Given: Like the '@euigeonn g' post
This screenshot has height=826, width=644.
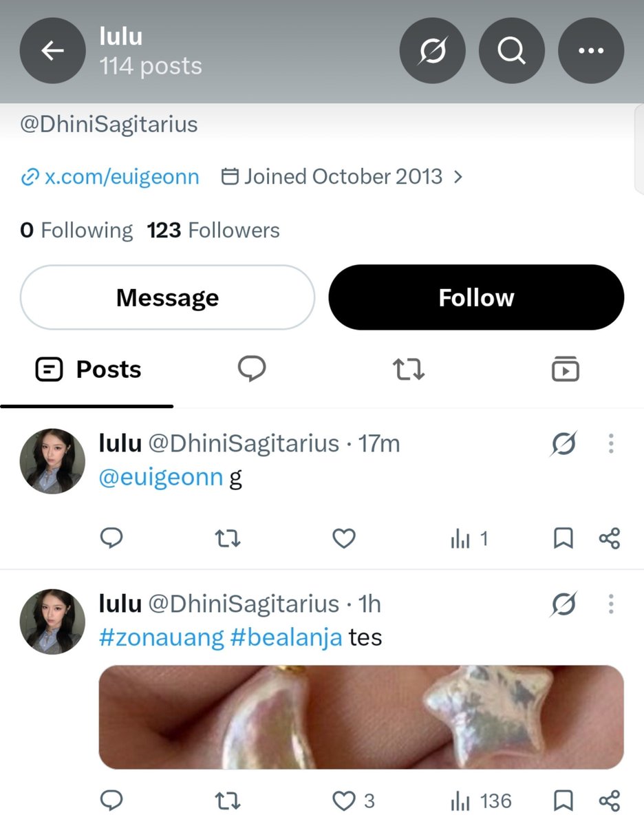Looking at the screenshot, I should point(343,538).
